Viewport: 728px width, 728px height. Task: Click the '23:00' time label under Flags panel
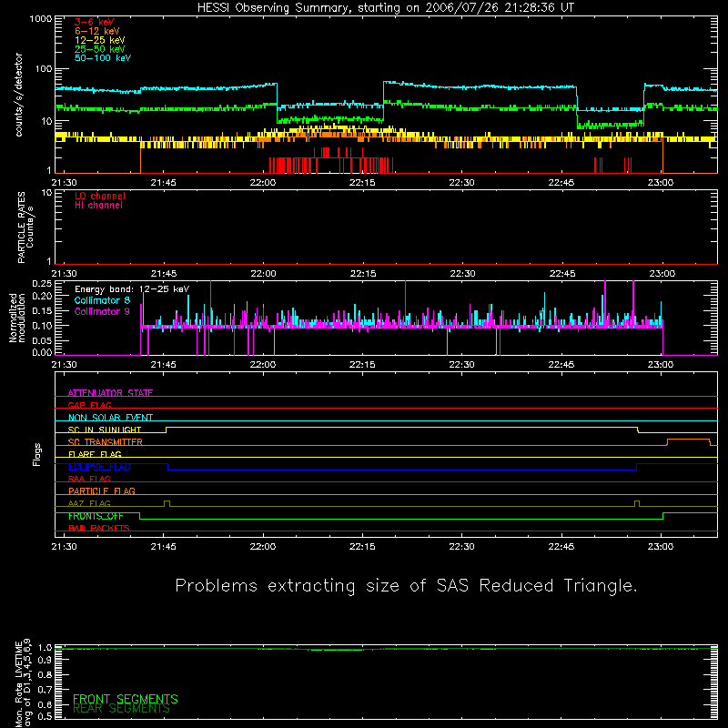pyautogui.click(x=661, y=547)
